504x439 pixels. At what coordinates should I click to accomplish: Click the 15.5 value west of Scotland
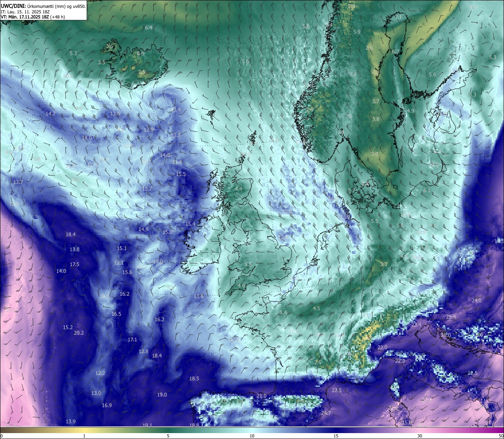181,174
